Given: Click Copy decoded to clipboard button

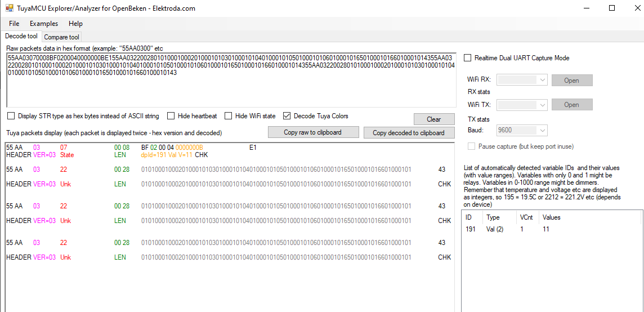Looking at the screenshot, I should (x=409, y=133).
